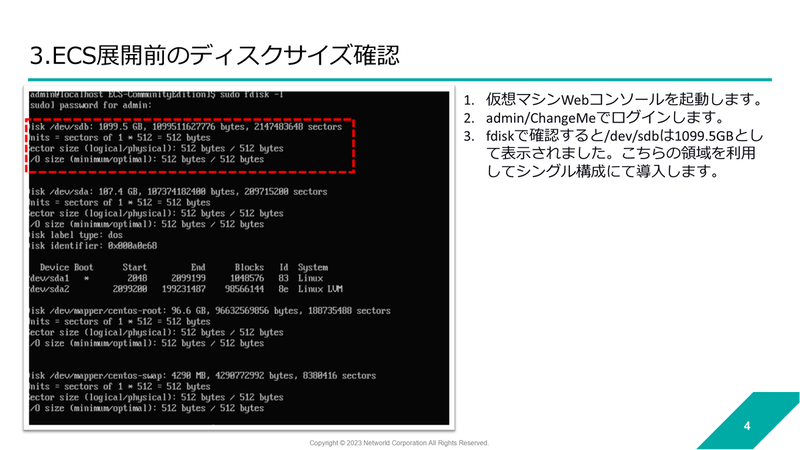Click the "sudo fdisk -l" command line
The height and width of the screenshot is (450, 800).
(156, 95)
